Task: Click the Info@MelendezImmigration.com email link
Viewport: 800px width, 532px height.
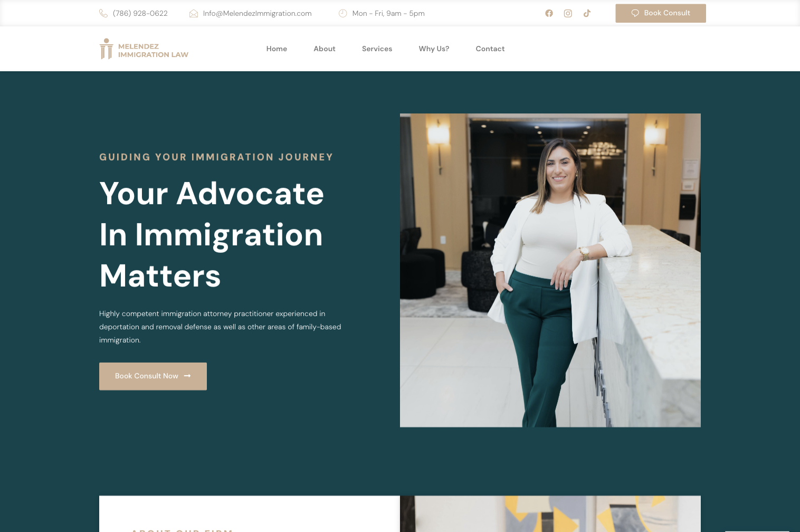Action: pyautogui.click(x=258, y=13)
